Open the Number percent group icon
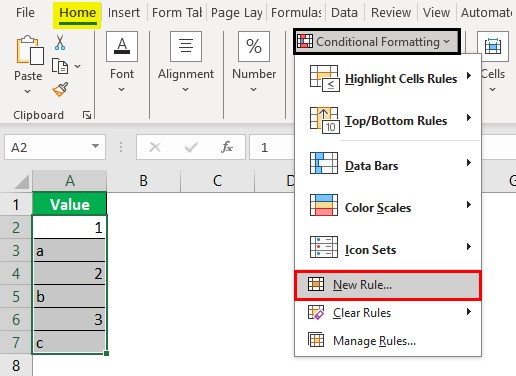This screenshot has height=376, width=516. (254, 46)
